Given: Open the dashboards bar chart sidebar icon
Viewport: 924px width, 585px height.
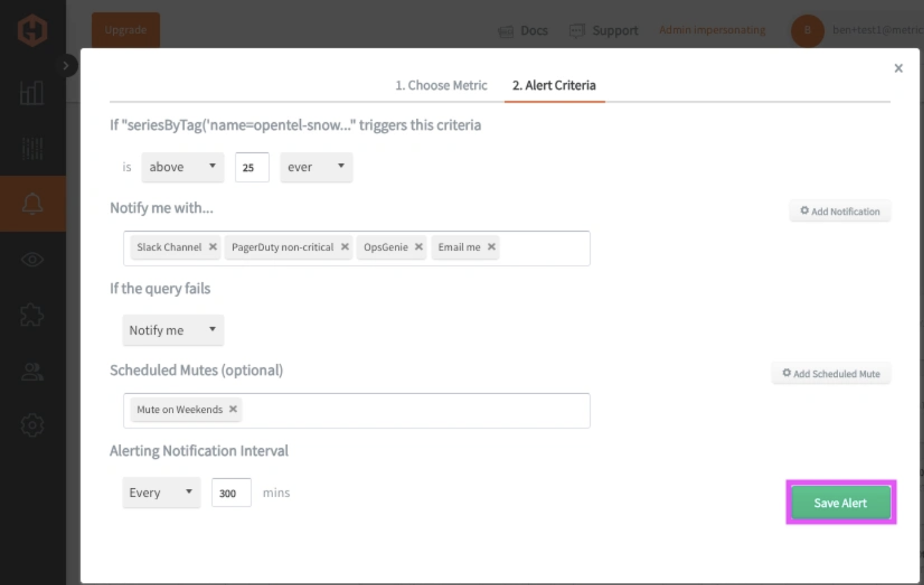Looking at the screenshot, I should 32,93.
